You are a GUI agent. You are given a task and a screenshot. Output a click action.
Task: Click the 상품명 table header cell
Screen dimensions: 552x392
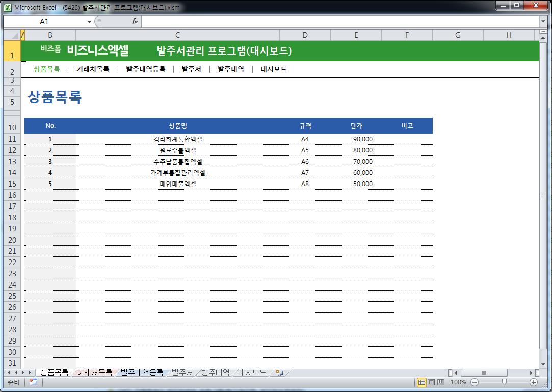click(178, 126)
